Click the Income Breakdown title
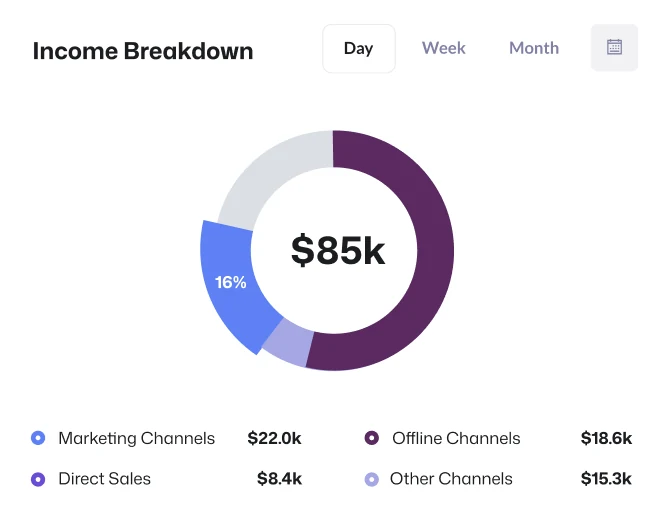This screenshot has height=523, width=668. pos(143,51)
